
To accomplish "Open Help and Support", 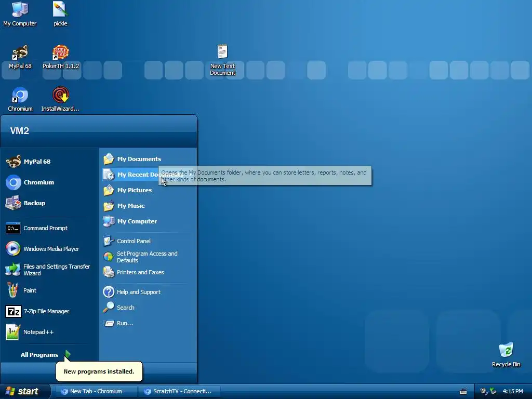I will point(148,292).
